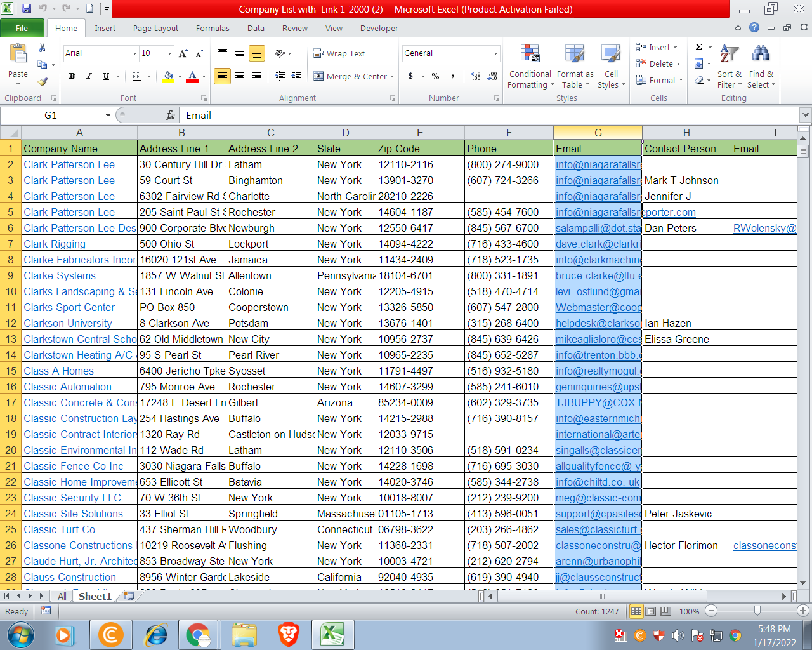The image size is (812, 650).
Task: Expand the Fill Color dropdown arrow
Action: pyautogui.click(x=180, y=77)
